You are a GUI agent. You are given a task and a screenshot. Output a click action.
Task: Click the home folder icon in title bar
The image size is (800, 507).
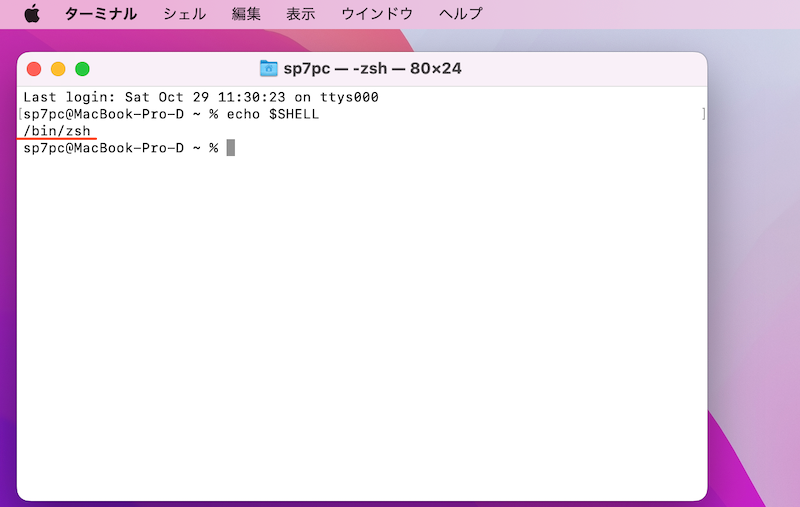pos(269,69)
